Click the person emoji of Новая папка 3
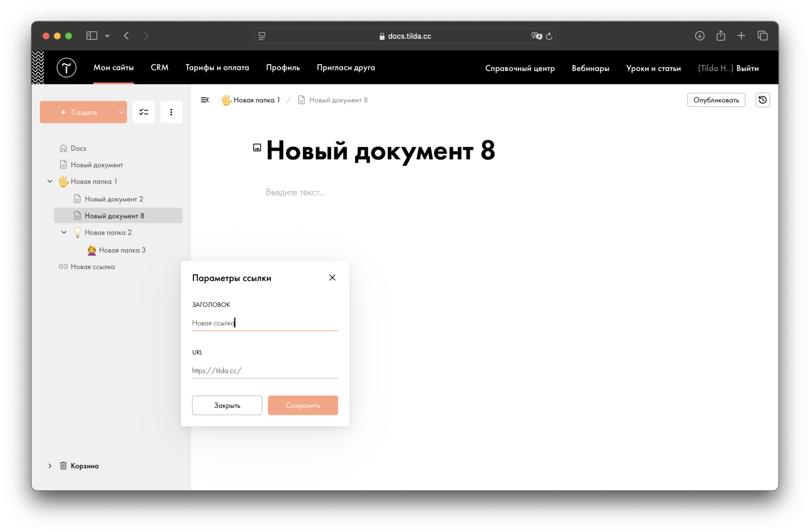Image resolution: width=810 pixels, height=532 pixels. (x=92, y=250)
